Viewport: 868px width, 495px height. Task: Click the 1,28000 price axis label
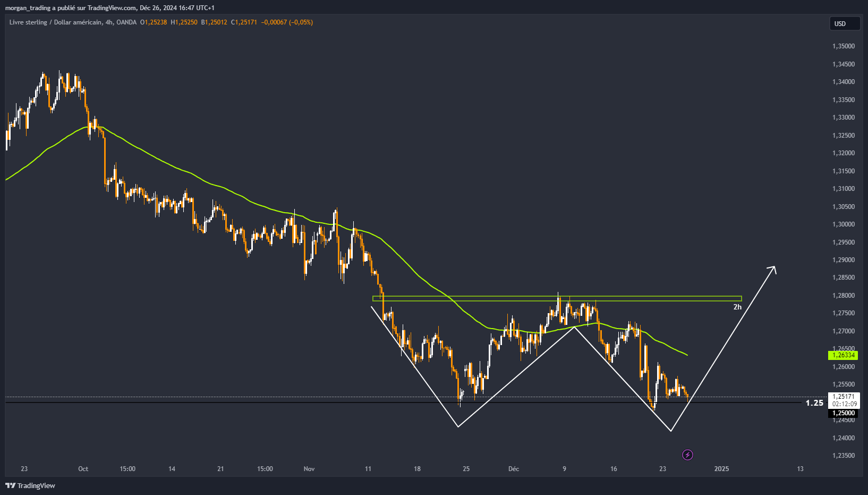[x=844, y=296]
